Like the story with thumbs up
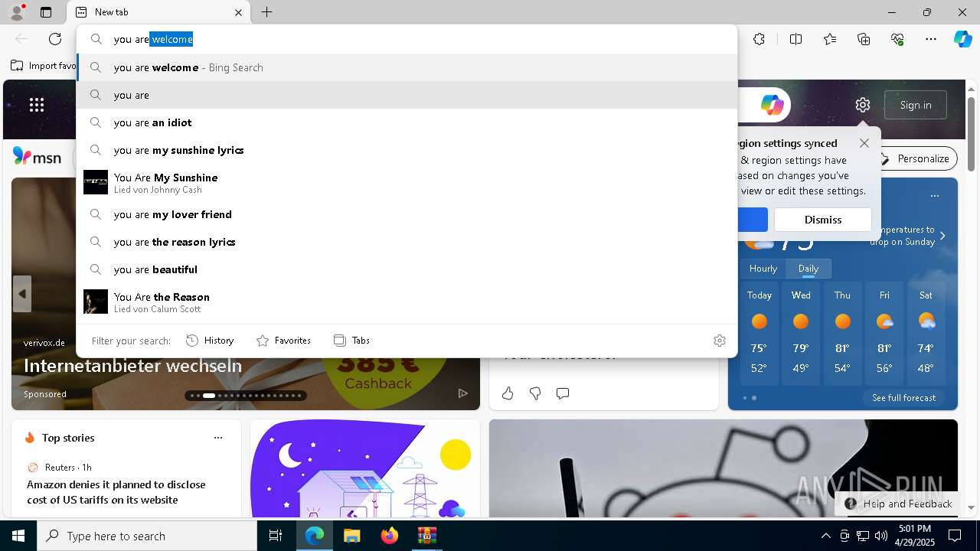This screenshot has height=551, width=980. 508,393
